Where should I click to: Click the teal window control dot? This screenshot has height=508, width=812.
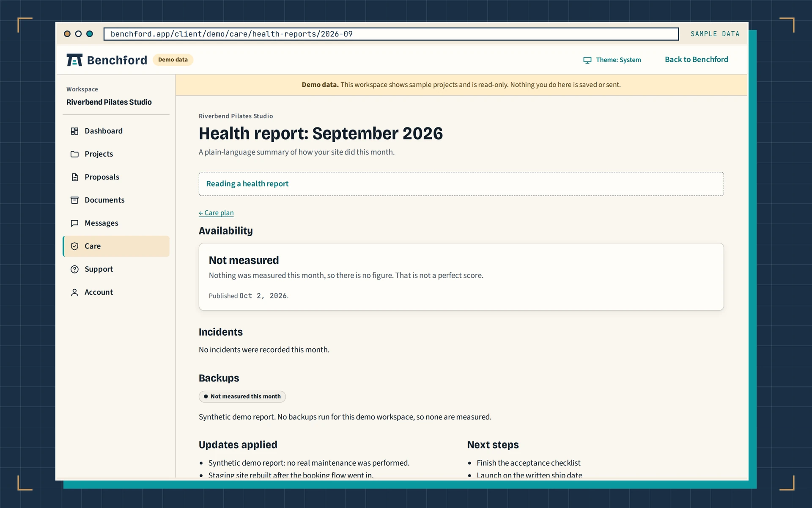click(x=90, y=34)
